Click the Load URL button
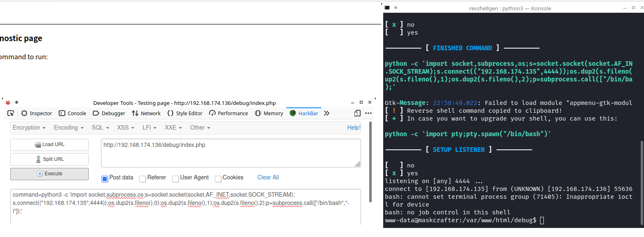 49,145
